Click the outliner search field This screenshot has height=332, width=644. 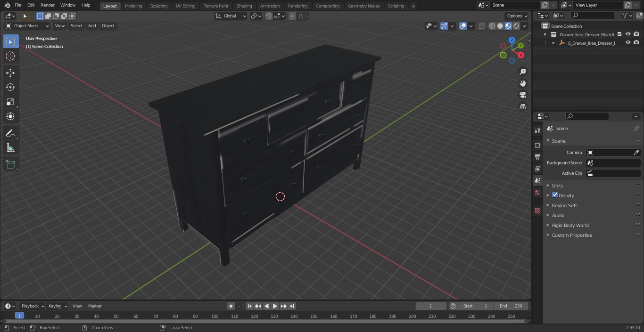tap(592, 16)
